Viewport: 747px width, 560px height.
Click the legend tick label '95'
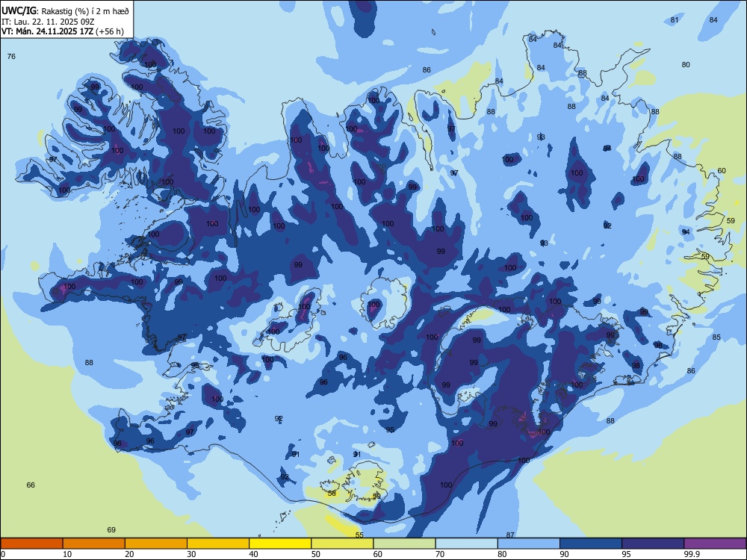(x=627, y=554)
